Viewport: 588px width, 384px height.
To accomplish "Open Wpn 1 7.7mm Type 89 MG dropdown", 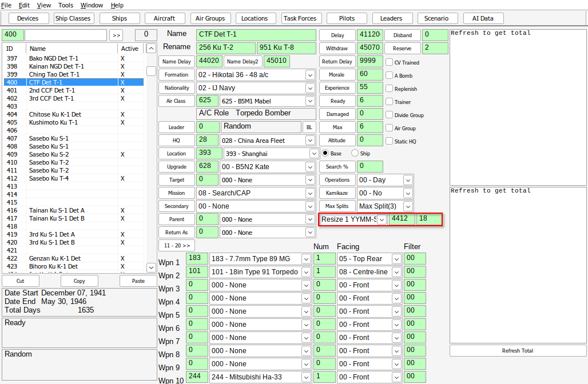I will 307,259.
